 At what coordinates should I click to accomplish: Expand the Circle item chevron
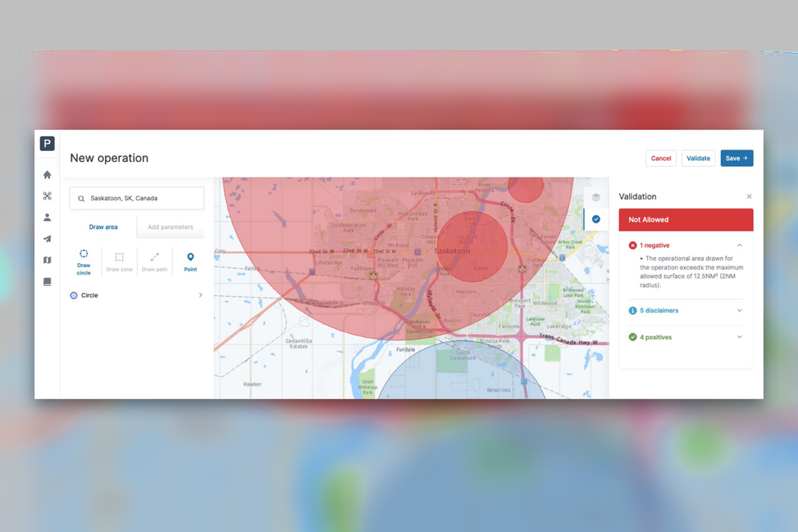200,295
